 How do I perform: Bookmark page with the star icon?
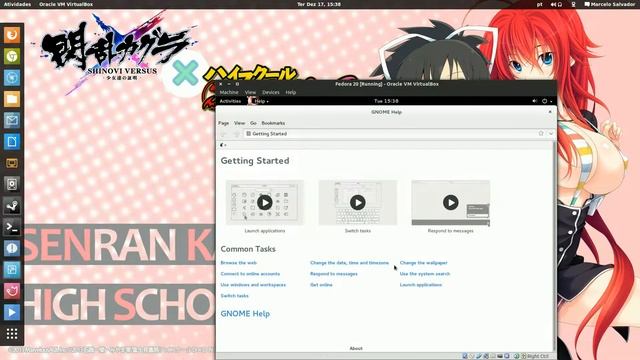(x=541, y=133)
